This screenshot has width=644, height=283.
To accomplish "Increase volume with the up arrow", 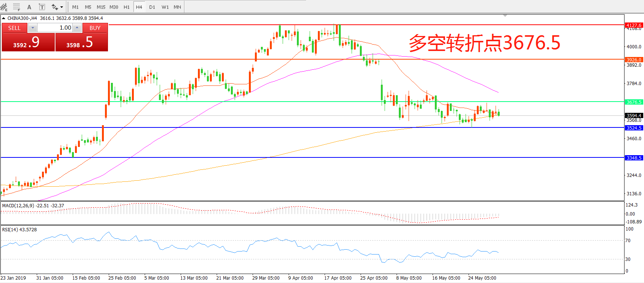I will point(77,28).
